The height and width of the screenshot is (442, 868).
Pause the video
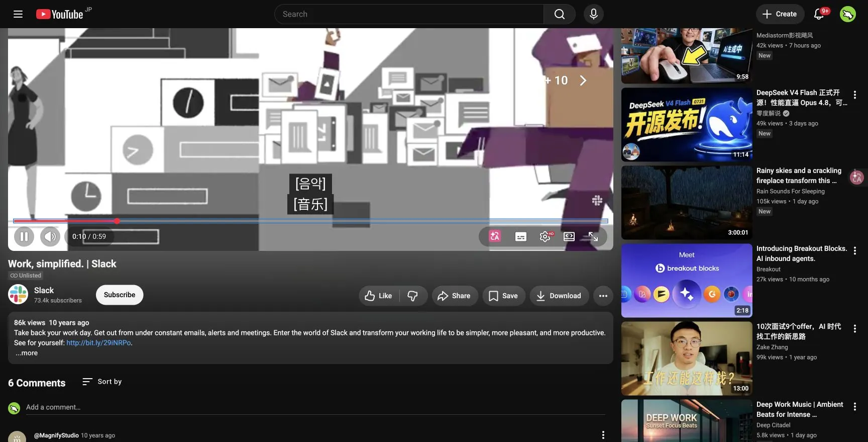click(x=24, y=236)
